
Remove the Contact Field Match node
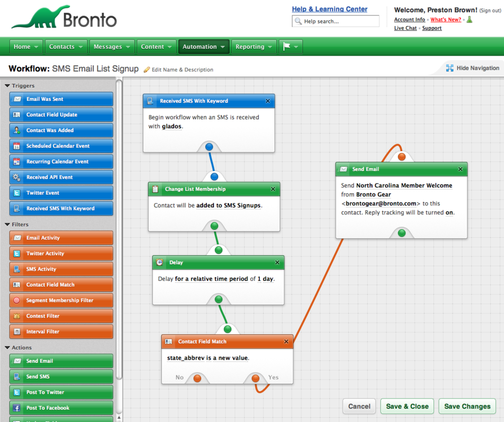pyautogui.click(x=286, y=342)
